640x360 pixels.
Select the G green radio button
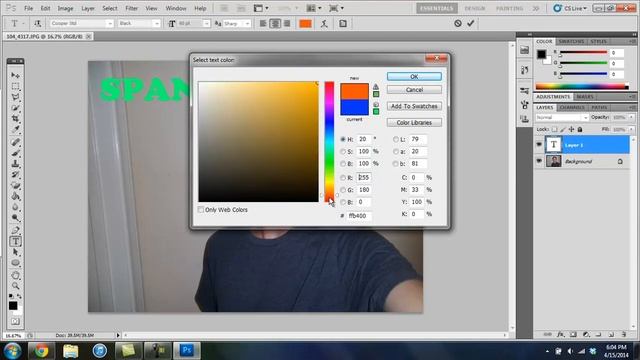(343, 190)
